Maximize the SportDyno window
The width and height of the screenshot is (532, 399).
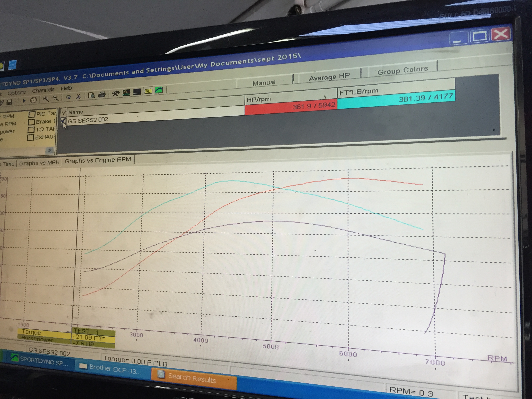click(x=480, y=36)
